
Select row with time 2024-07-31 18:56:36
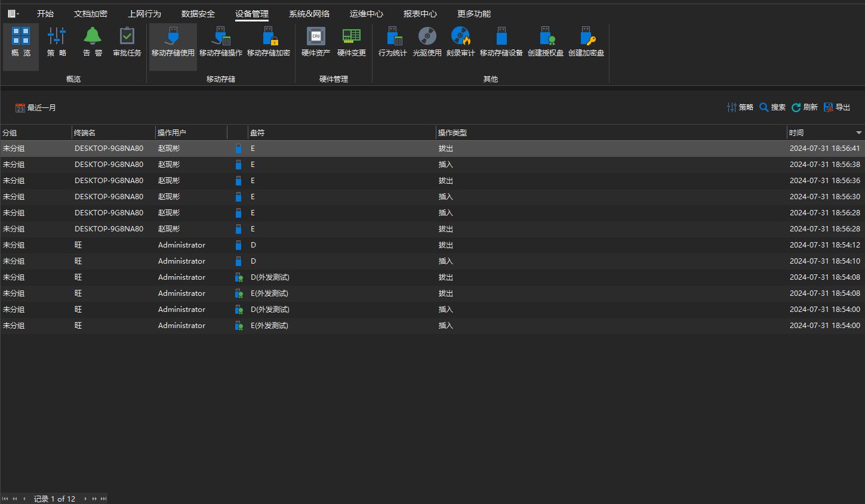pyautogui.click(x=432, y=181)
